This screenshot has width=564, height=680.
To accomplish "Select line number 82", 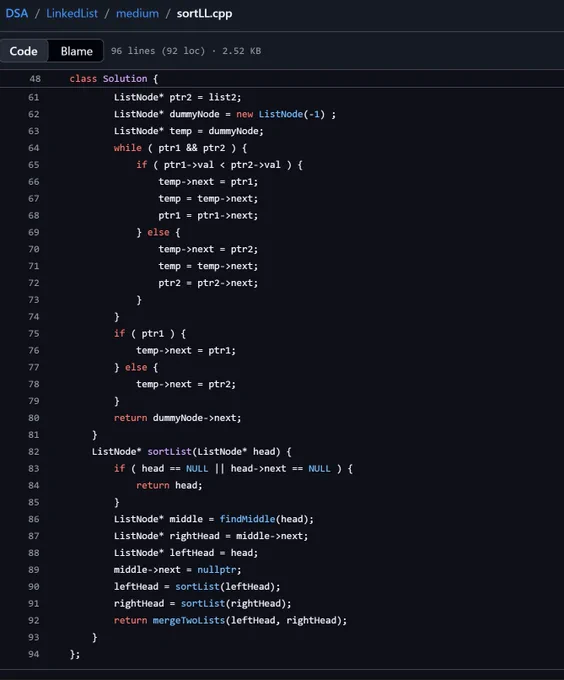I will click(x=33, y=451).
